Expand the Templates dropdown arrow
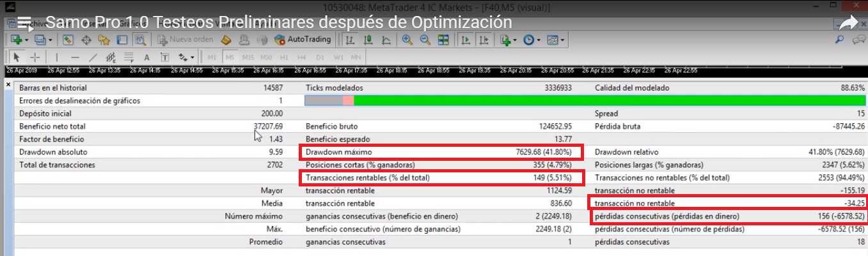This screenshot has height=256, width=868. (x=562, y=40)
